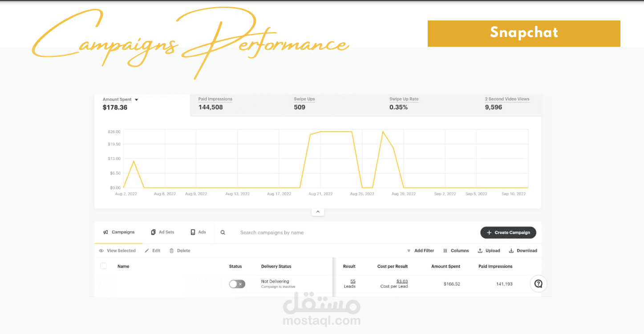
Task: Sort by the Paid Impressions column header
Action: (x=495, y=266)
